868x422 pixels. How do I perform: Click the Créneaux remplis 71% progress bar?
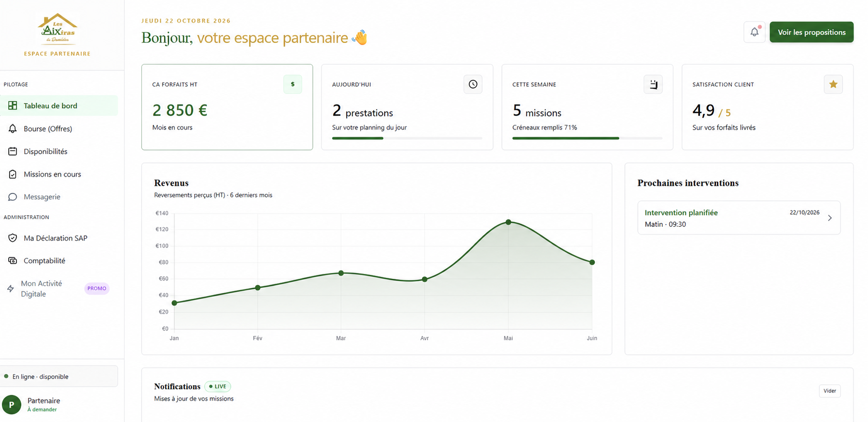point(587,138)
